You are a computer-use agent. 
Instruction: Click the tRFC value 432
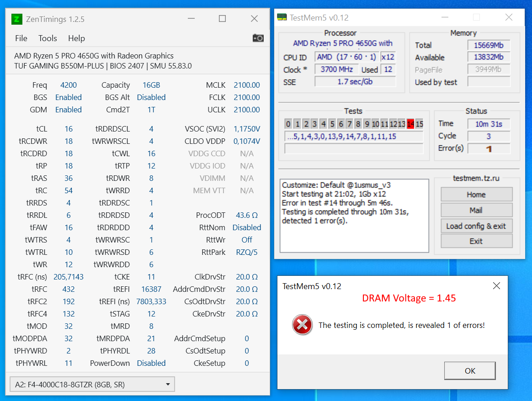coord(69,289)
